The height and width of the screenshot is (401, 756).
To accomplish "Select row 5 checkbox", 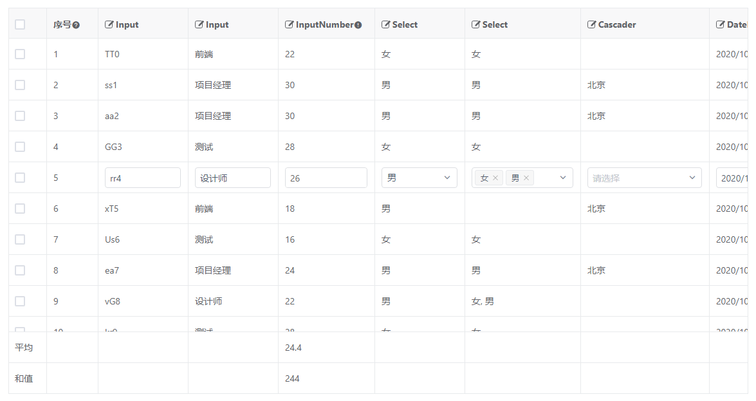I will pyautogui.click(x=20, y=178).
